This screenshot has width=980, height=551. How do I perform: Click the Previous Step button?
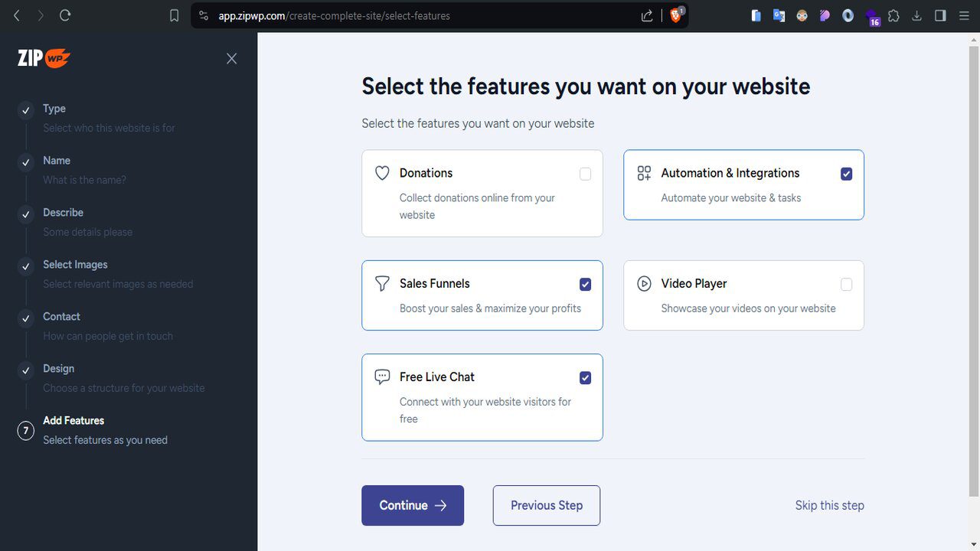[547, 505]
